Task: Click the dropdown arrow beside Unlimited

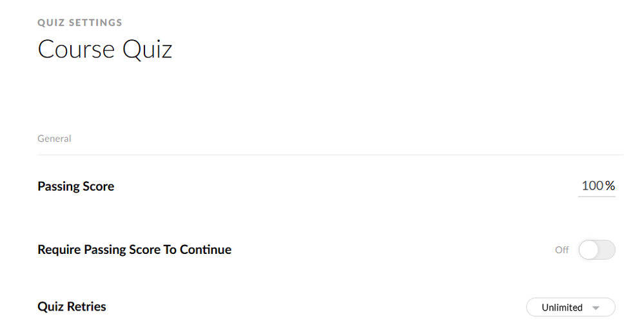Action: coord(596,308)
